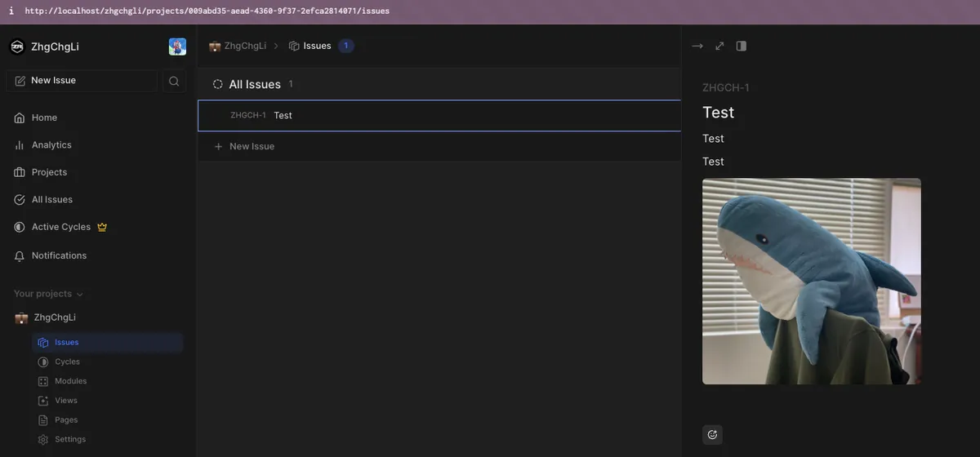Open project Settings gear item
Screen dimensions: 980x457
(69, 439)
